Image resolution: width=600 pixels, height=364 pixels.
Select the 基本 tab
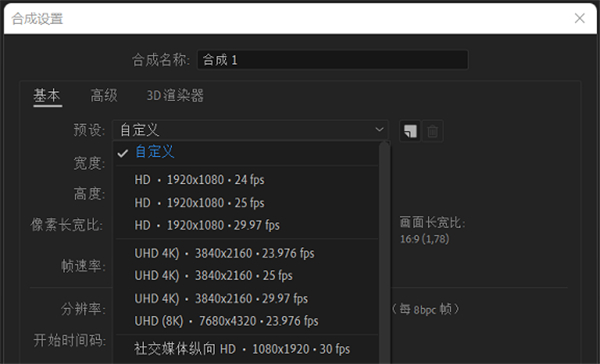[x=47, y=95]
